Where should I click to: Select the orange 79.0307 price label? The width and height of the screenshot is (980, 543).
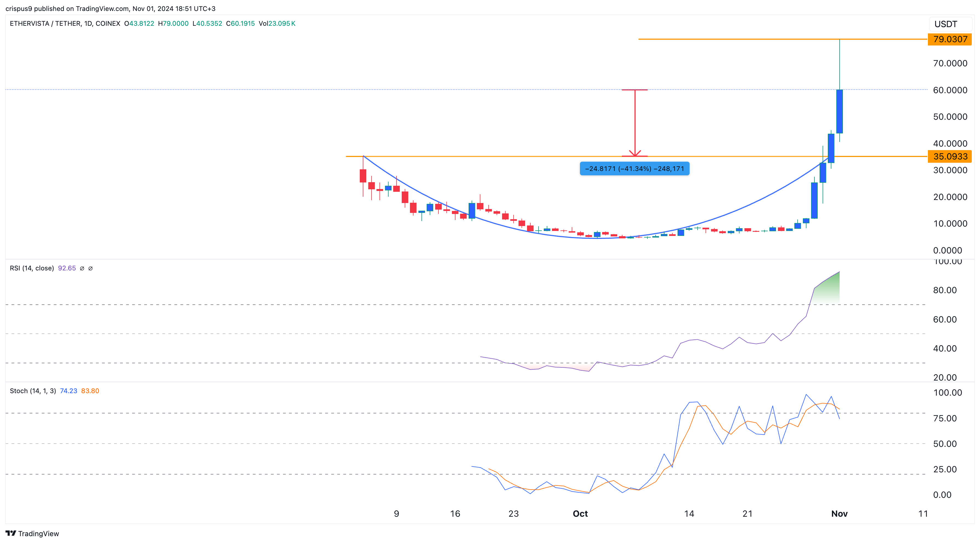[950, 39]
